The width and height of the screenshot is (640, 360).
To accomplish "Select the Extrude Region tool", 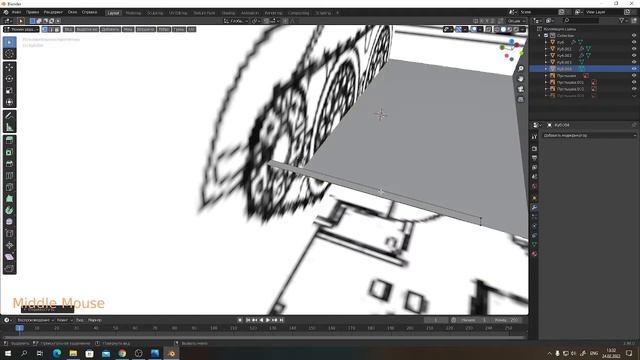I will pos(9,141).
